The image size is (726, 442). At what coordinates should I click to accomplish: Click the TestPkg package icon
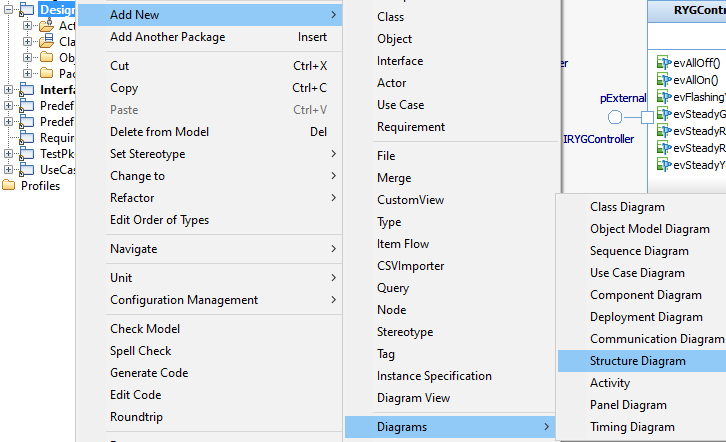click(x=26, y=154)
